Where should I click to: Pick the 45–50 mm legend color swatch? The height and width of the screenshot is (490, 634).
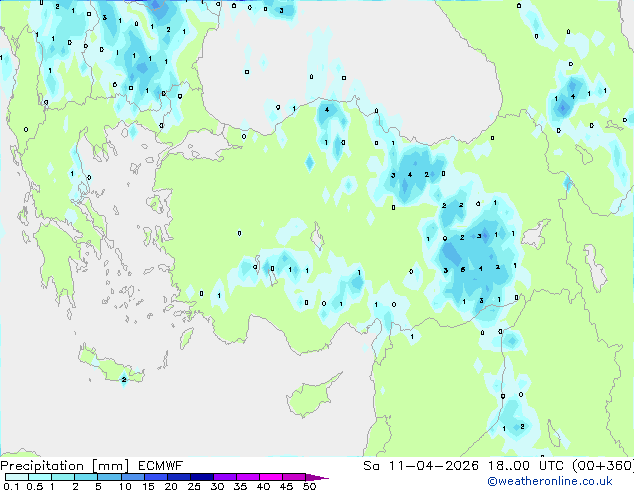(x=294, y=477)
